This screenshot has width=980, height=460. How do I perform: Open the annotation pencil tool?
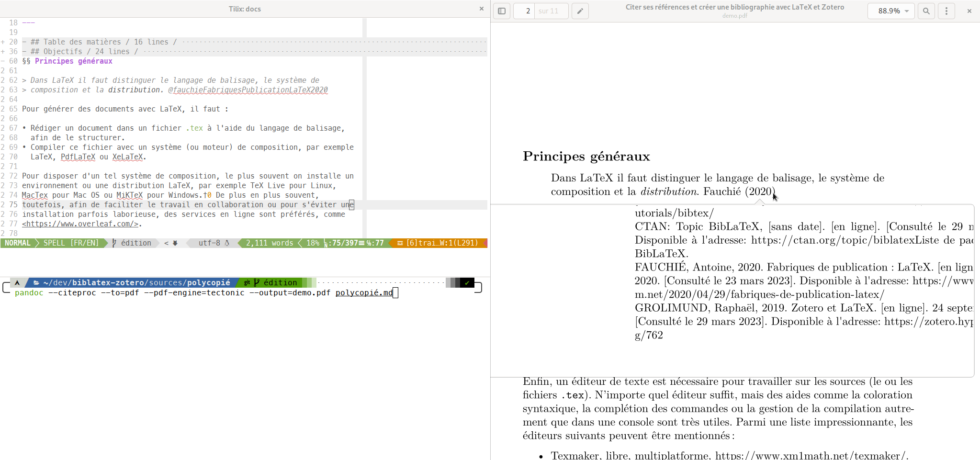580,11
